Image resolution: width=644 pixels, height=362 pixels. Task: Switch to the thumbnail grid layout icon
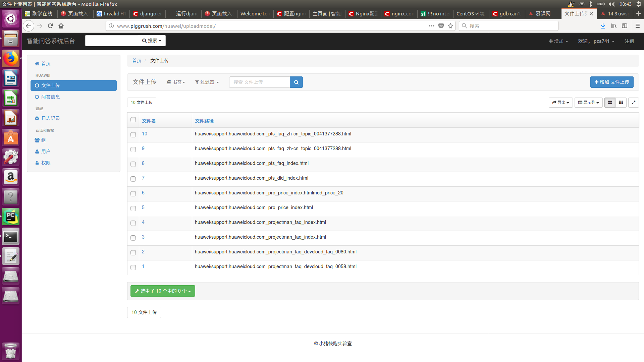click(621, 103)
